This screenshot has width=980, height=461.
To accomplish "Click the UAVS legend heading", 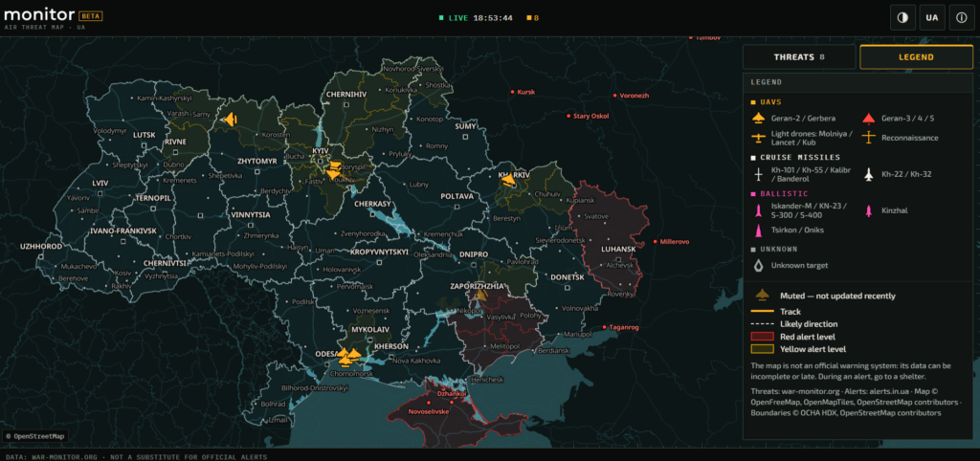I will tap(769, 101).
